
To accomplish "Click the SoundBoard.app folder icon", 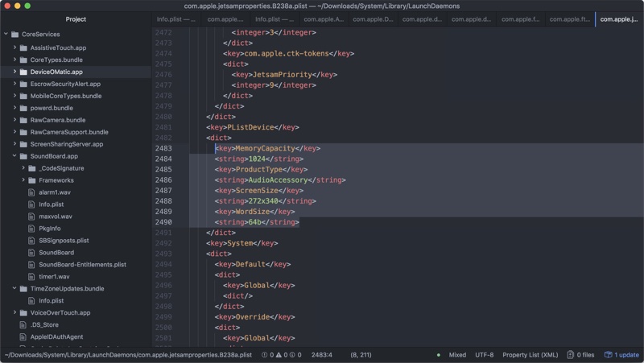I will click(x=23, y=156).
